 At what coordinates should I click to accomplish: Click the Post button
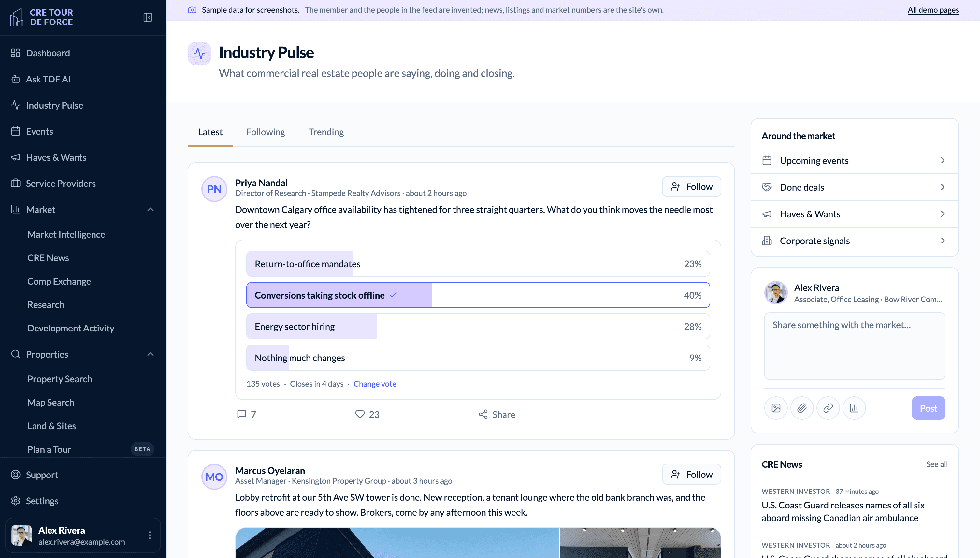click(928, 408)
